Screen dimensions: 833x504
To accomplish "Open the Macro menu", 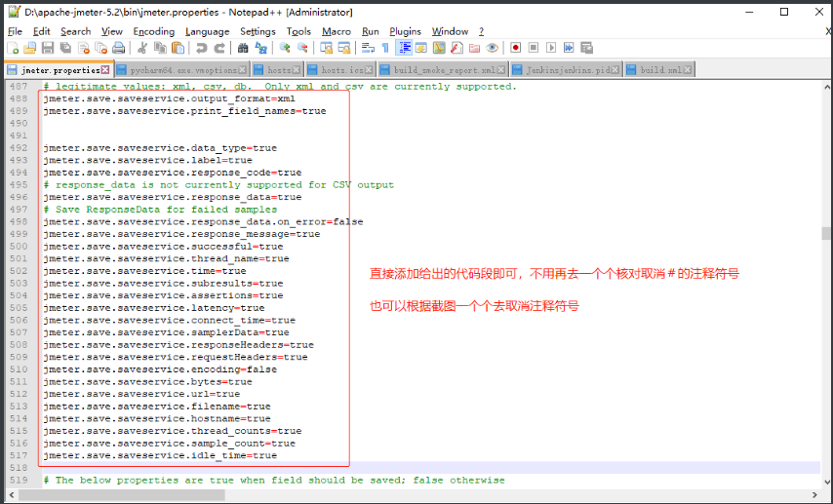I will pos(337,31).
